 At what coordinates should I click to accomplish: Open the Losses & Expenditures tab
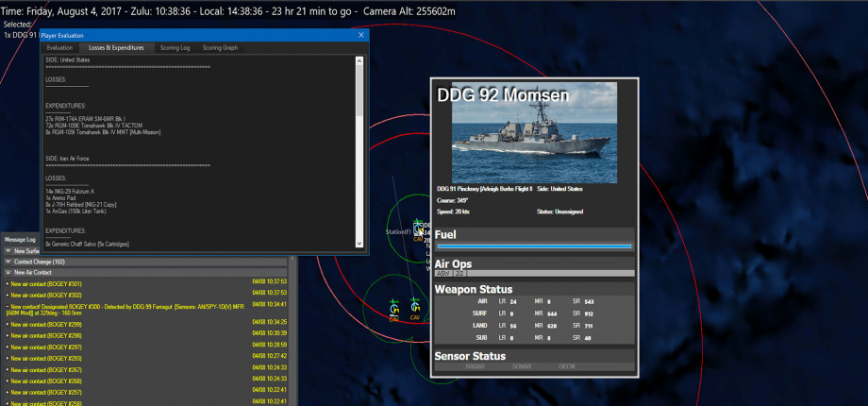[116, 48]
